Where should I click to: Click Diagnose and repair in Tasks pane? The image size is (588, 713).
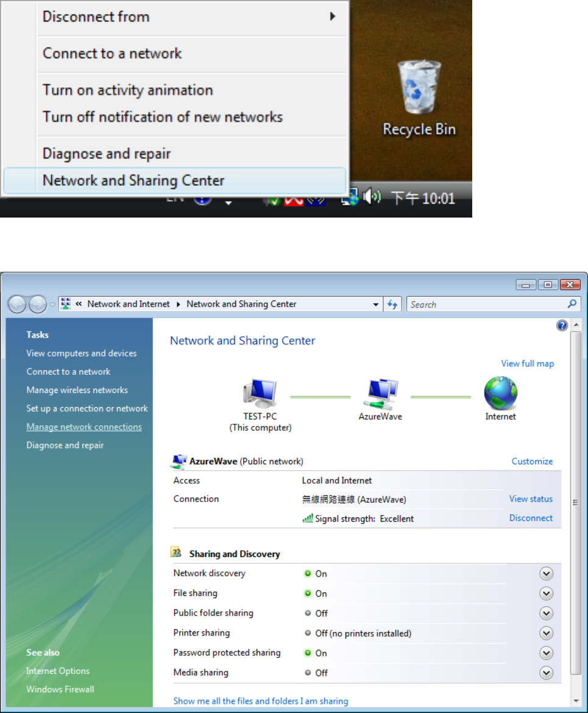[x=65, y=445]
